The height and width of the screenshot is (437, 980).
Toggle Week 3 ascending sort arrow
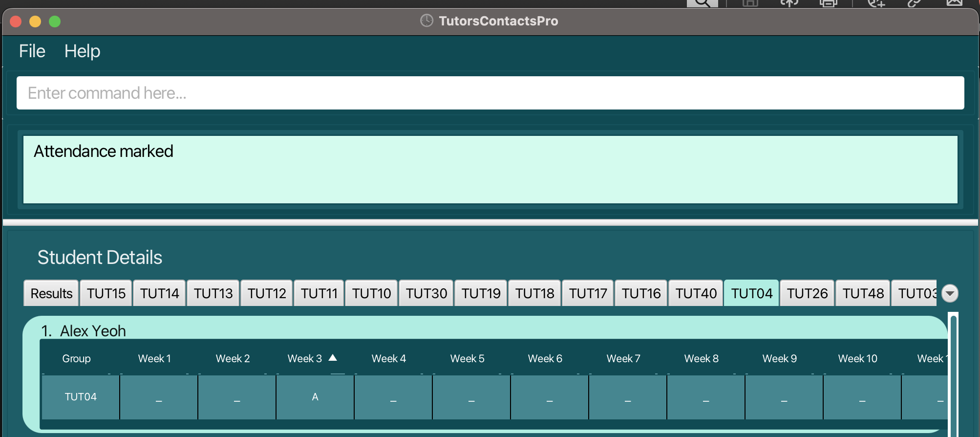coord(333,358)
